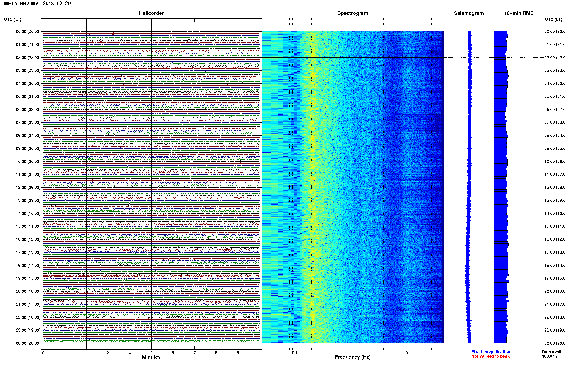588x368 pixels.
Task: Click the seismogram spike before 12:00
Action: pos(470,181)
